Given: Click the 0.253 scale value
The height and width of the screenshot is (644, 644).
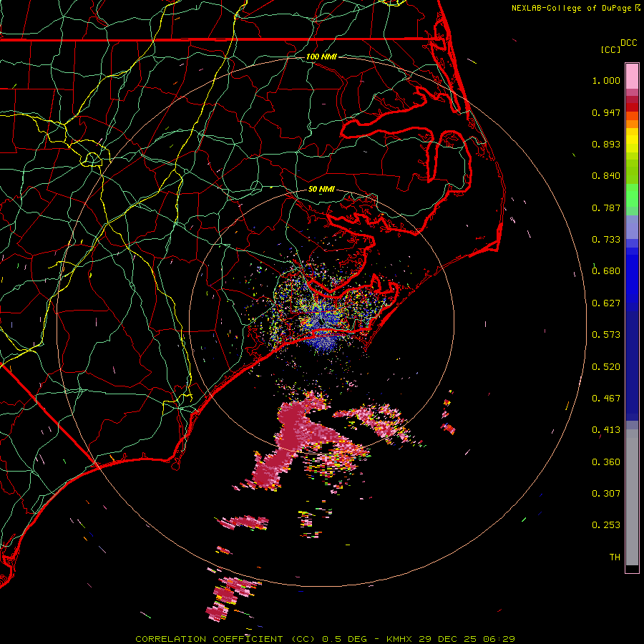Looking at the screenshot, I should 606,525.
